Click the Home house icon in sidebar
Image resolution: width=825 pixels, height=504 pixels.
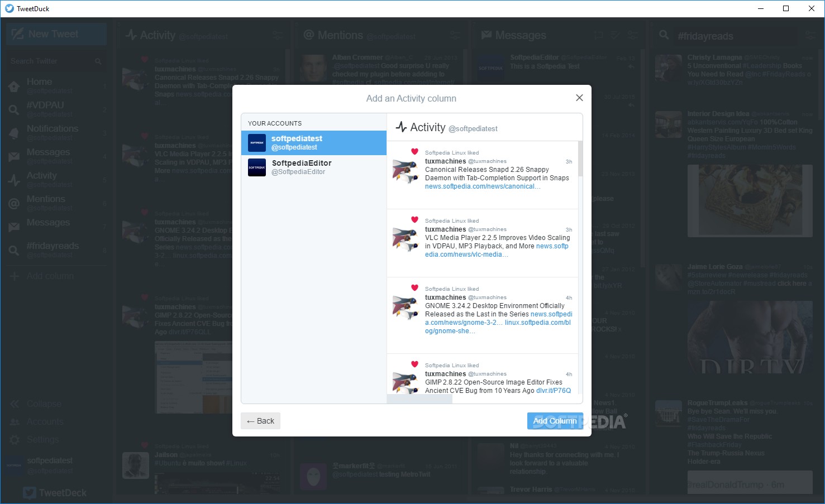tap(14, 87)
